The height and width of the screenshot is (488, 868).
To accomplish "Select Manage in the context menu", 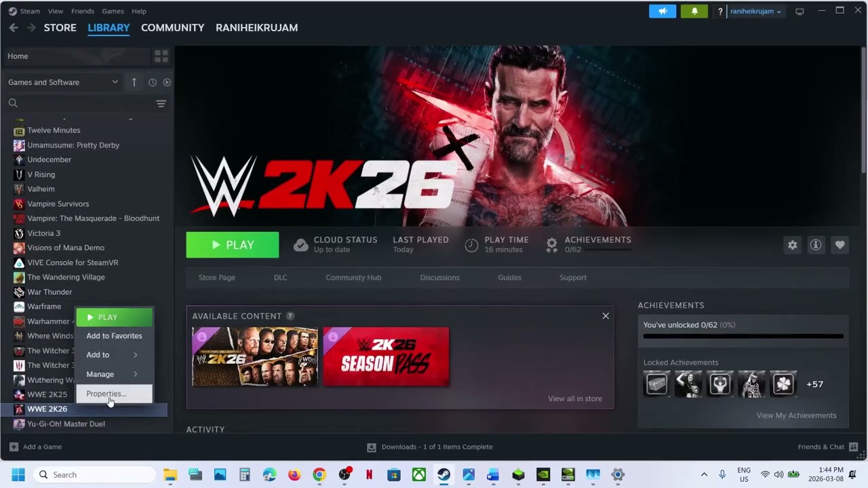I will [x=114, y=374].
